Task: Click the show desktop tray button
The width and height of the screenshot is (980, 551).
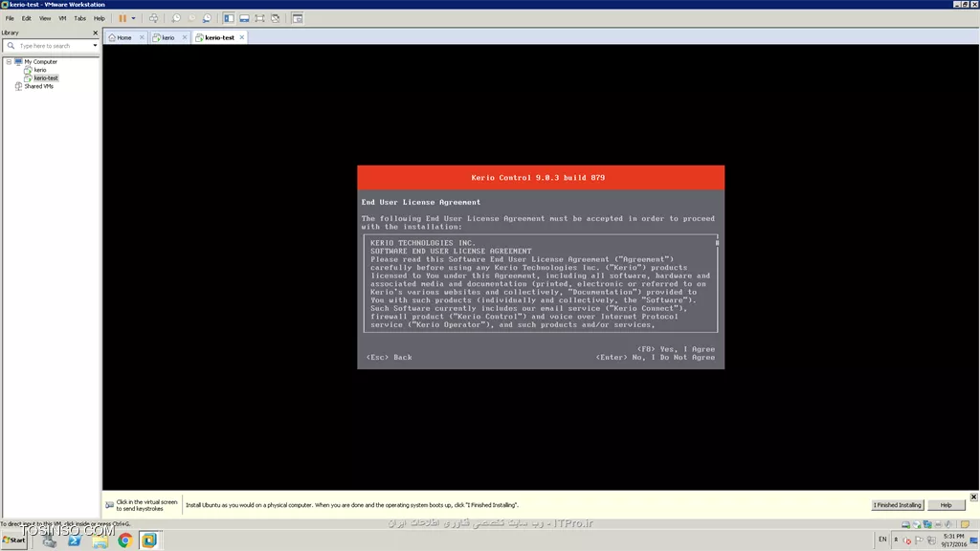Action: point(974,540)
